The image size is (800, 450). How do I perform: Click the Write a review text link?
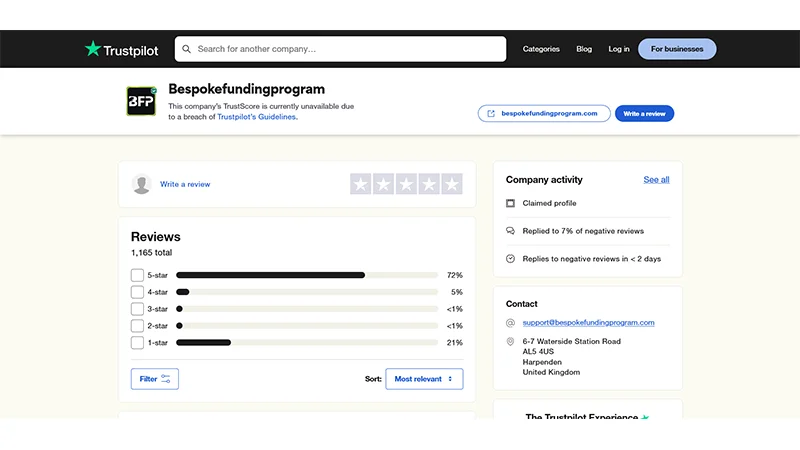tap(185, 184)
